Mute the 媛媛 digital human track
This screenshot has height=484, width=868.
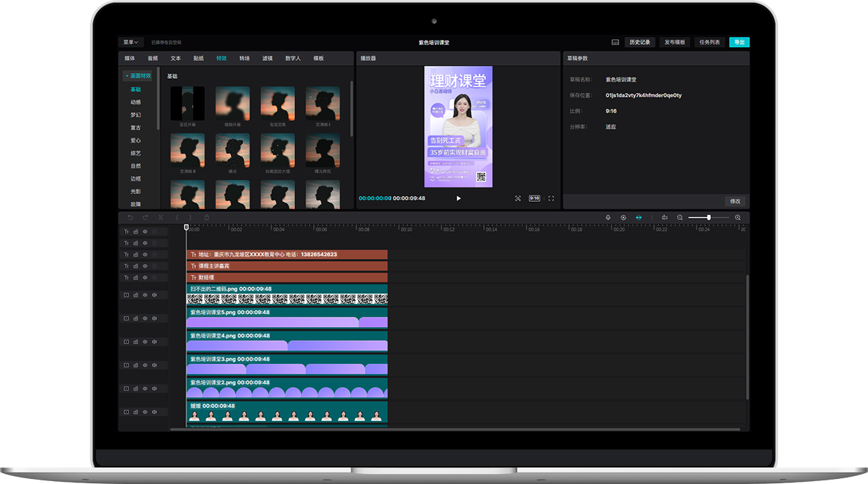tap(154, 412)
